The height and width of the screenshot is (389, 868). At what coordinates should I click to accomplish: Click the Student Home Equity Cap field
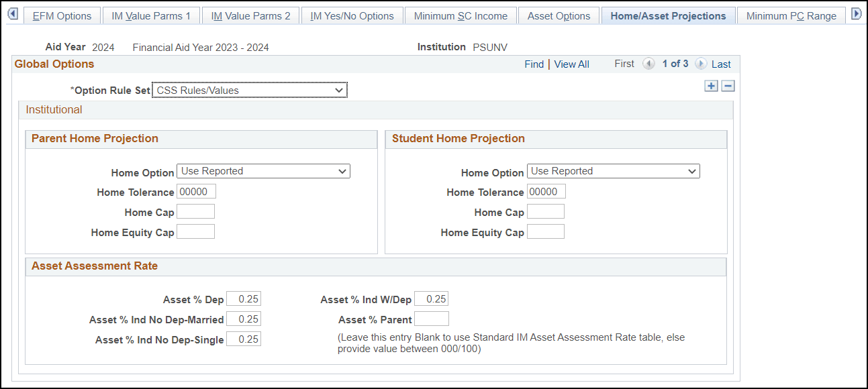(546, 231)
